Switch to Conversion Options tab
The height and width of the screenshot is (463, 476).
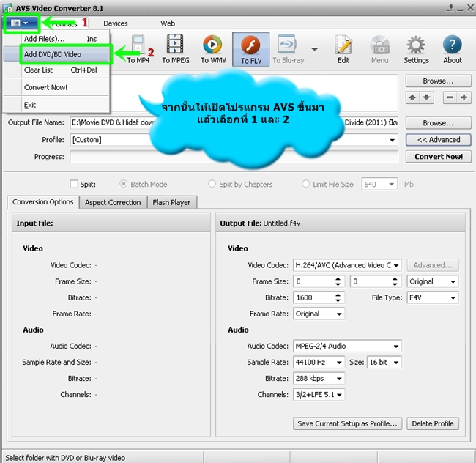point(42,202)
